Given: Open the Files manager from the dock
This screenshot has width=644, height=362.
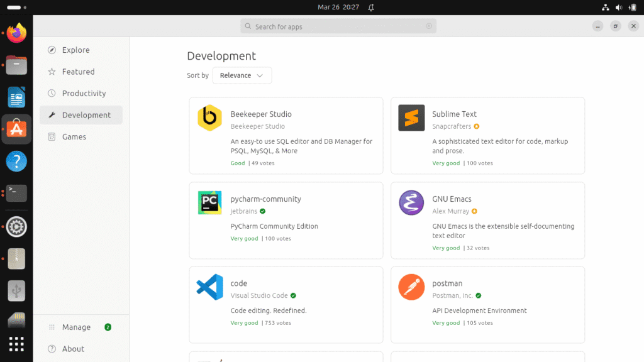Looking at the screenshot, I should coord(16,65).
